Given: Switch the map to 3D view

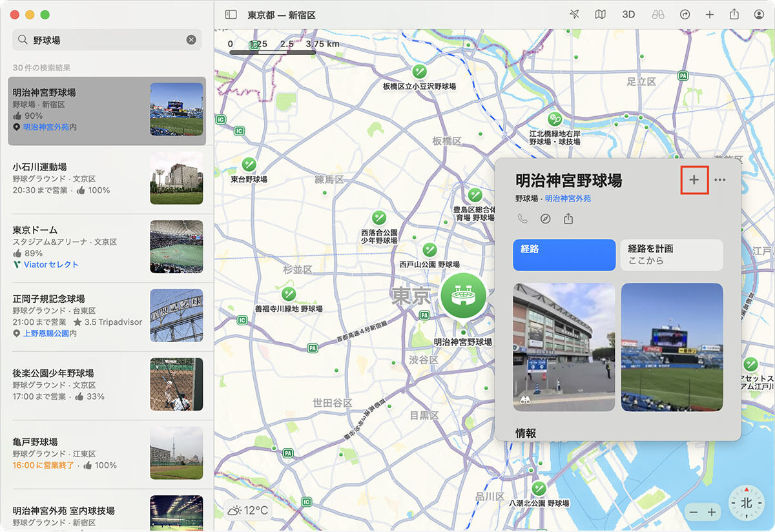Looking at the screenshot, I should 628,14.
